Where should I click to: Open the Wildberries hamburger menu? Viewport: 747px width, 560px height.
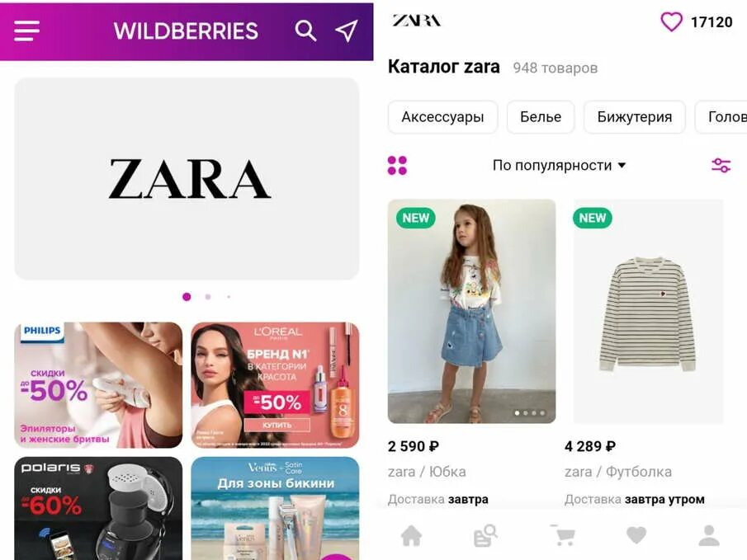(x=26, y=31)
